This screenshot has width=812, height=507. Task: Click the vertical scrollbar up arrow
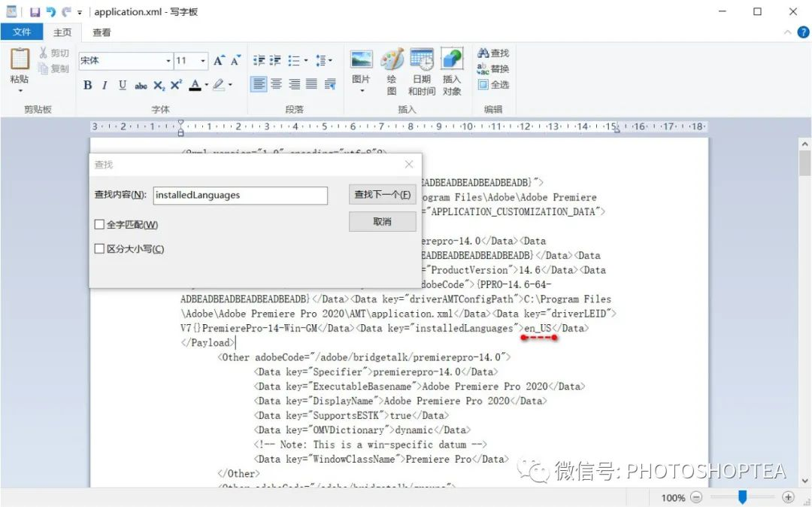click(804, 144)
